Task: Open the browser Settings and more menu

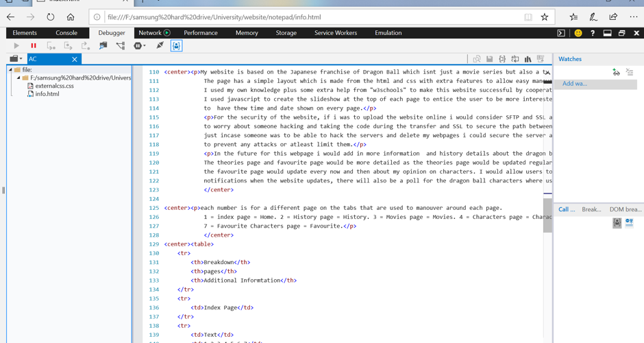Action: (x=633, y=17)
